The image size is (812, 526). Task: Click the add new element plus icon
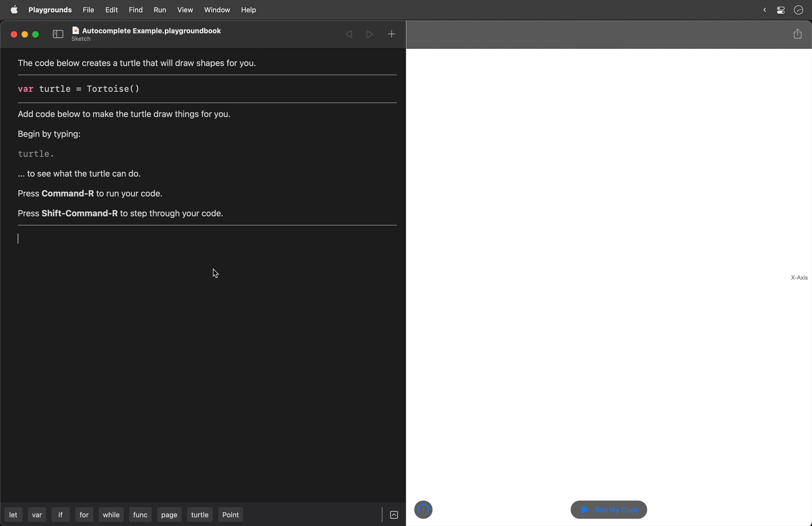[x=391, y=34]
